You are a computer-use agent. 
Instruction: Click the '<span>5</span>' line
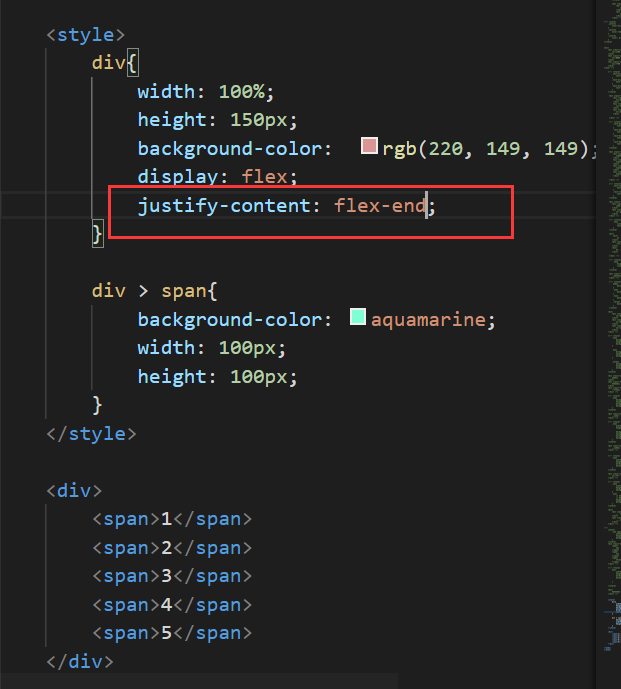[172, 633]
